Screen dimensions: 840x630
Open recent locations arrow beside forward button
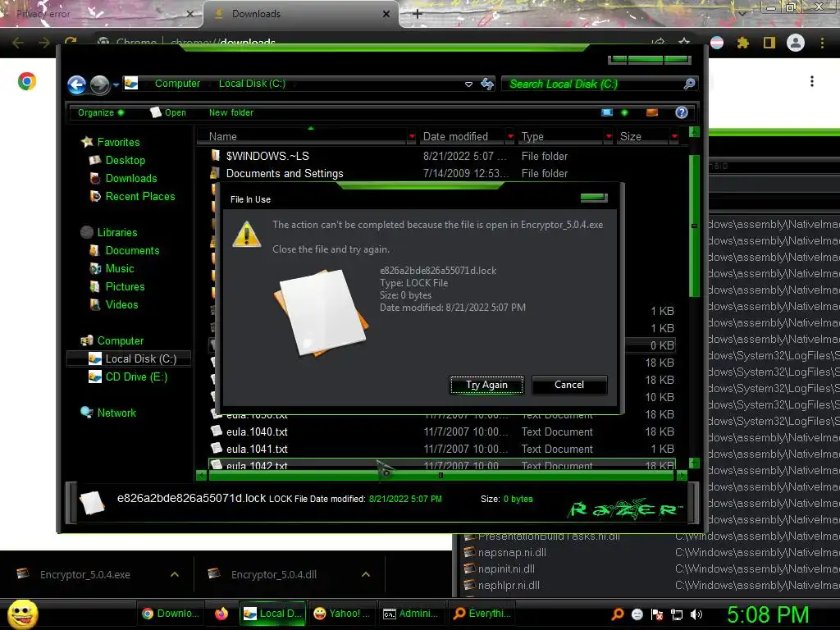pos(116,84)
